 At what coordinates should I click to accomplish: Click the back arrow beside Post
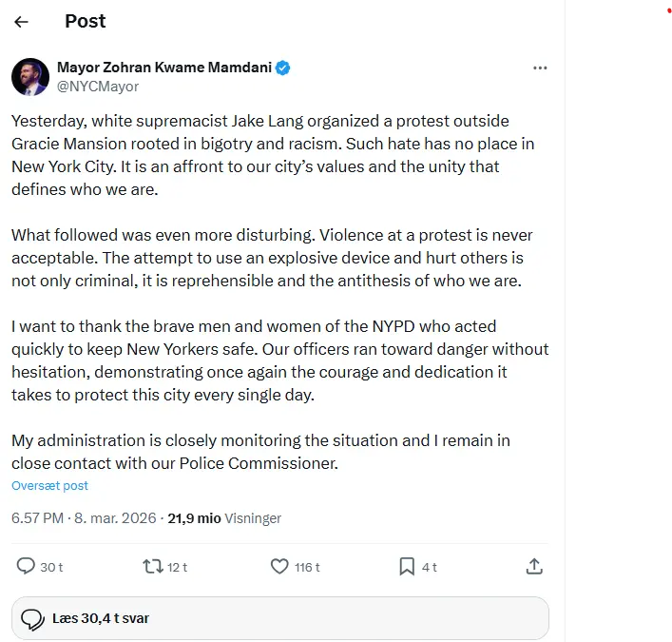click(x=21, y=22)
